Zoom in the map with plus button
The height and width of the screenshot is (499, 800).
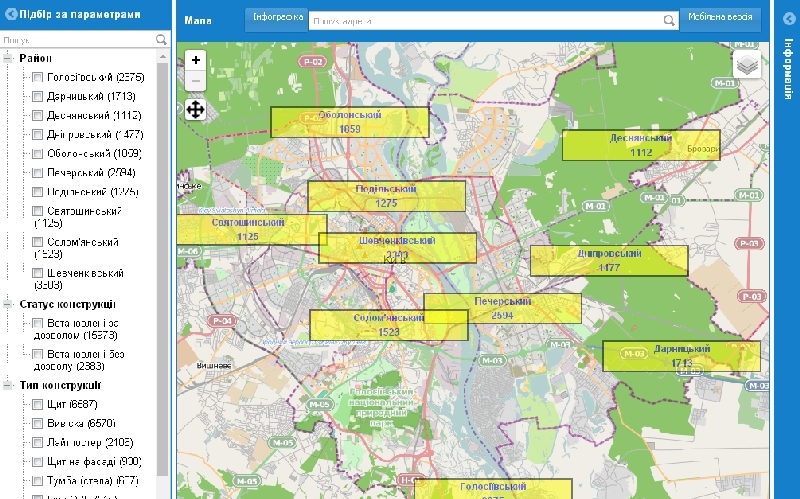(x=195, y=60)
